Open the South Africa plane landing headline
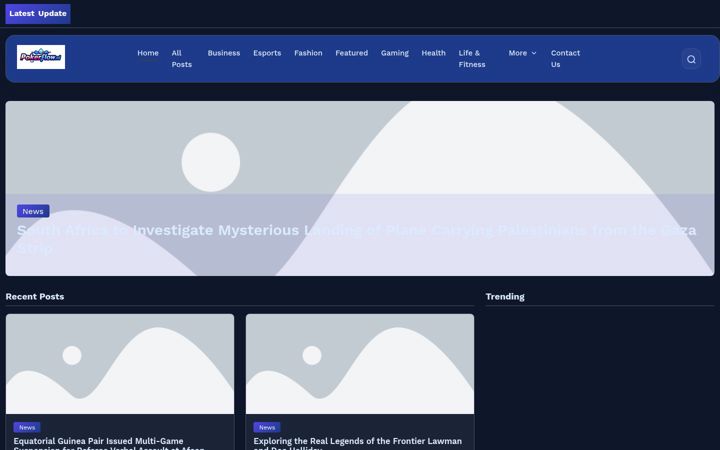 356,239
